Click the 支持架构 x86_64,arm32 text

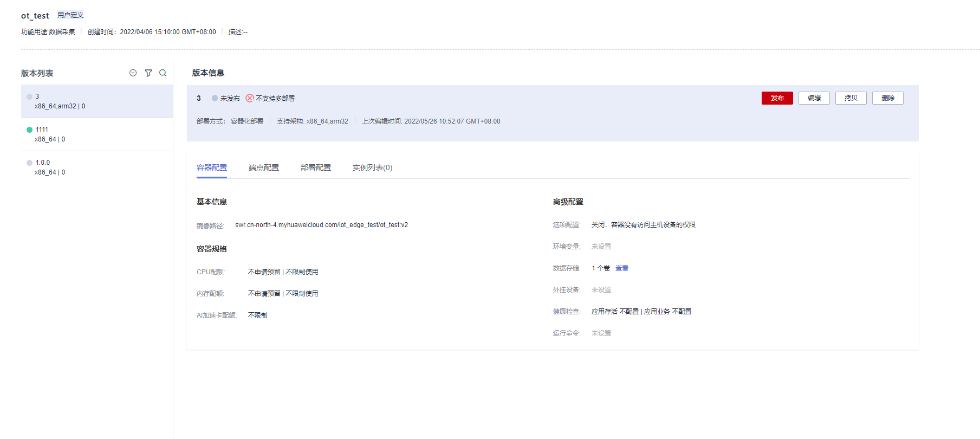313,121
